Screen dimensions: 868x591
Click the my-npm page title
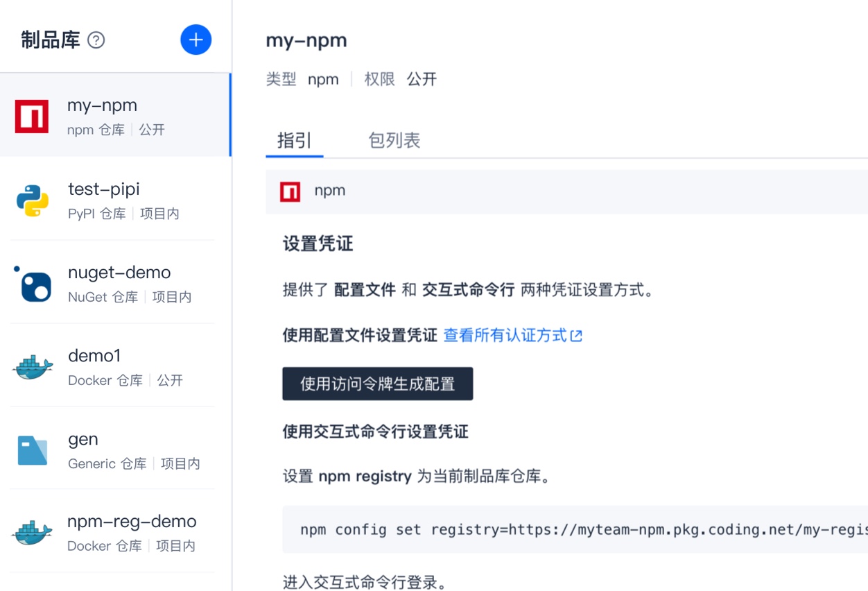click(306, 40)
